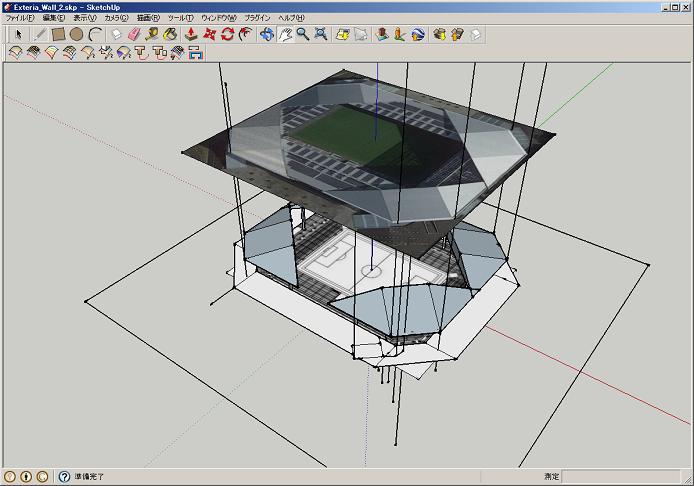
Task: Activate the Push/Pull tool
Action: [x=191, y=34]
